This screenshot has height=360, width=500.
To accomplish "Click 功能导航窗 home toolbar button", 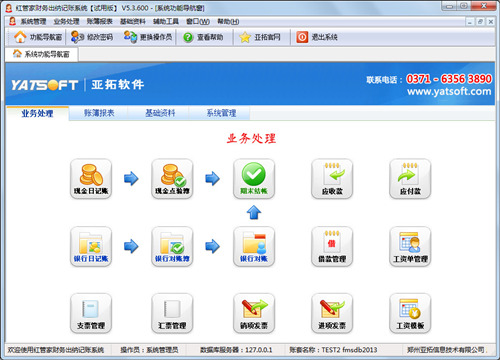I will point(38,37).
